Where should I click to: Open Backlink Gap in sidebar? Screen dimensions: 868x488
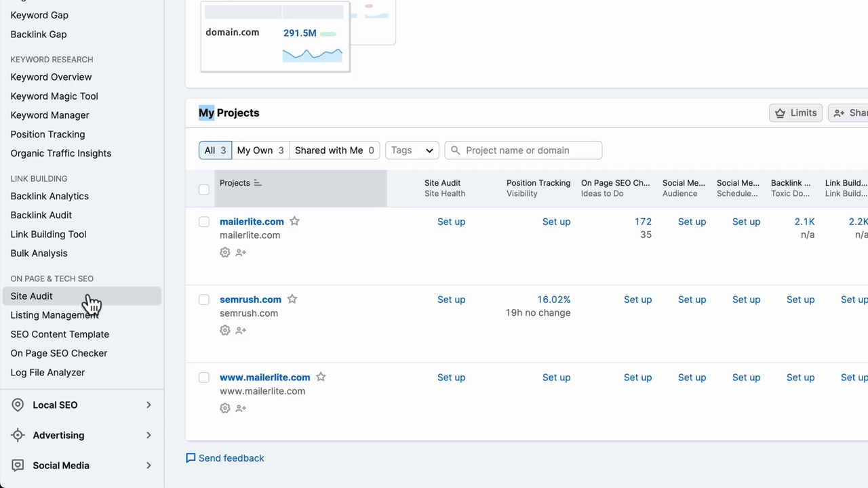(38, 34)
